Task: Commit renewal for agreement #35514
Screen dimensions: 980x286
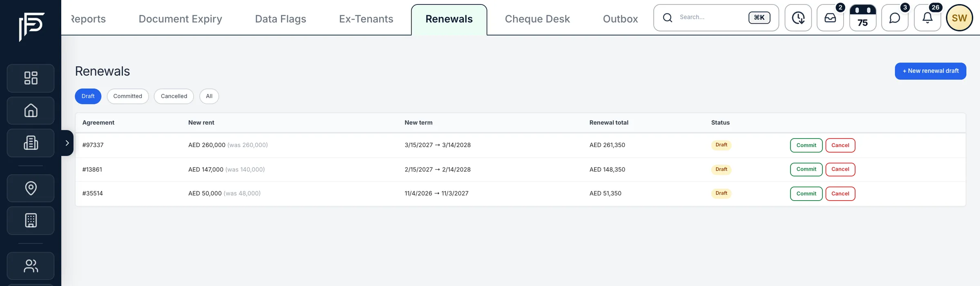Action: click(806, 194)
